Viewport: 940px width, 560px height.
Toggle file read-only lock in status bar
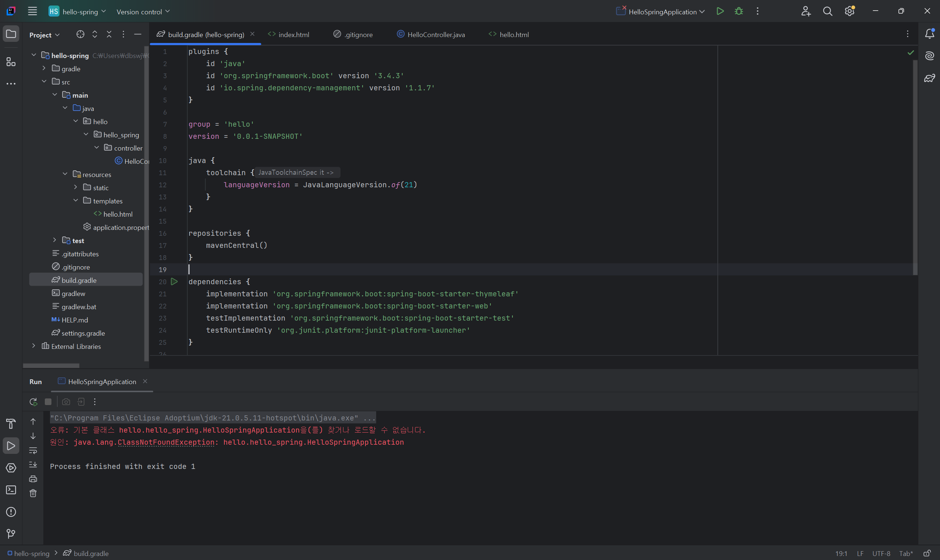click(927, 554)
